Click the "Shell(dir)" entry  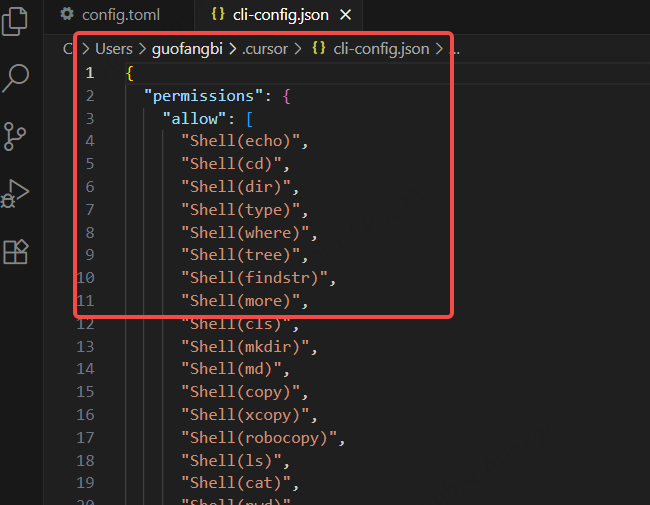click(236, 187)
